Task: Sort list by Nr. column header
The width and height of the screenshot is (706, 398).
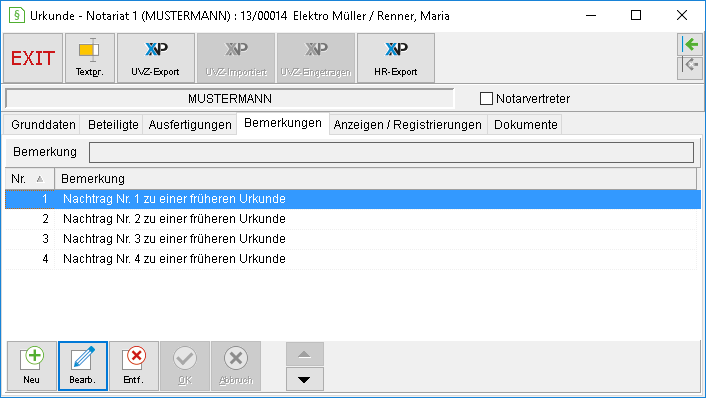Action: coord(30,179)
